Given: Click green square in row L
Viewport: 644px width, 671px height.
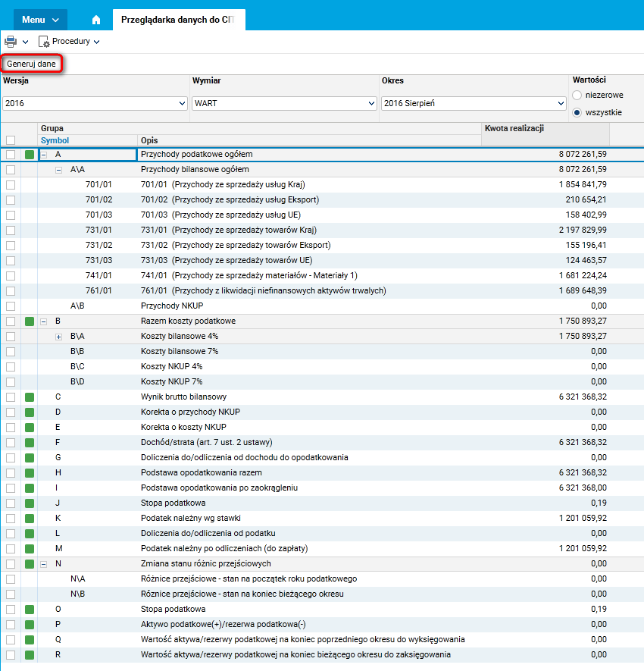Looking at the screenshot, I should click(x=30, y=534).
